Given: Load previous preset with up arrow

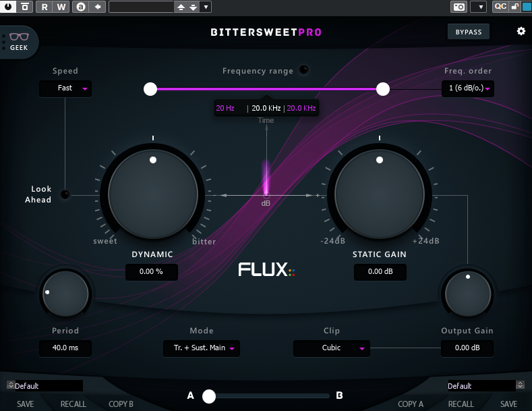Looking at the screenshot, I should (181, 7).
